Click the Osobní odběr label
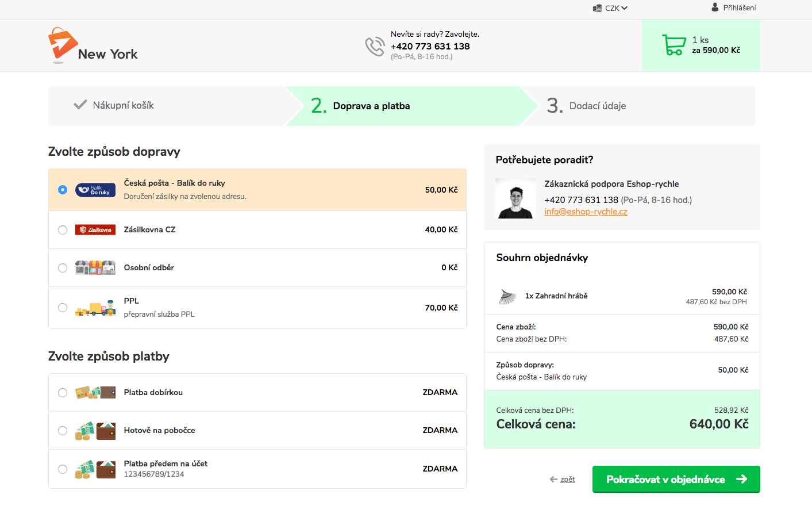This screenshot has height=525, width=812. click(149, 267)
